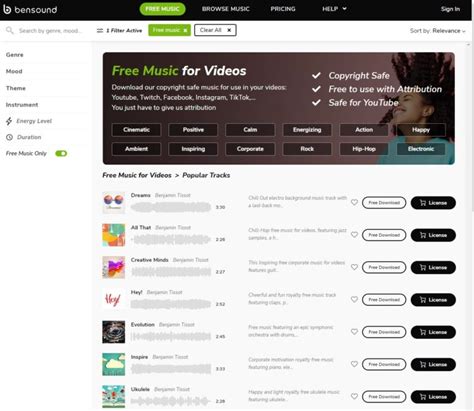Click Free Download for All That
This screenshot has height=411, width=474.
tap(384, 235)
